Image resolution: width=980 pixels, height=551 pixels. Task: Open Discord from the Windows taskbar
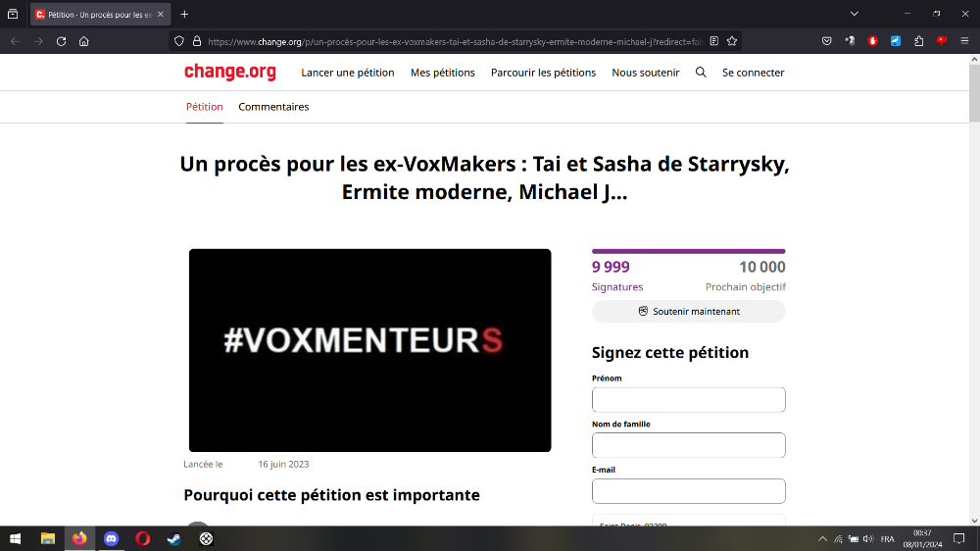111,538
